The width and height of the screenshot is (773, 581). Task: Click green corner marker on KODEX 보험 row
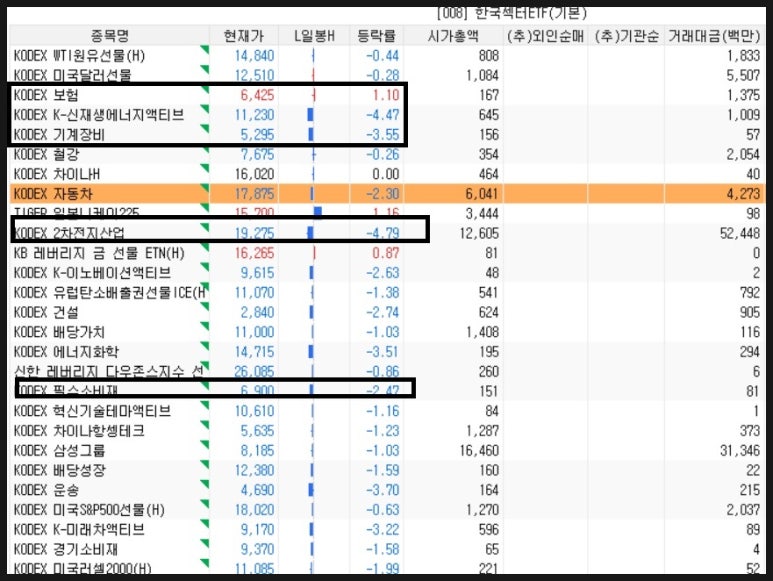[205, 89]
